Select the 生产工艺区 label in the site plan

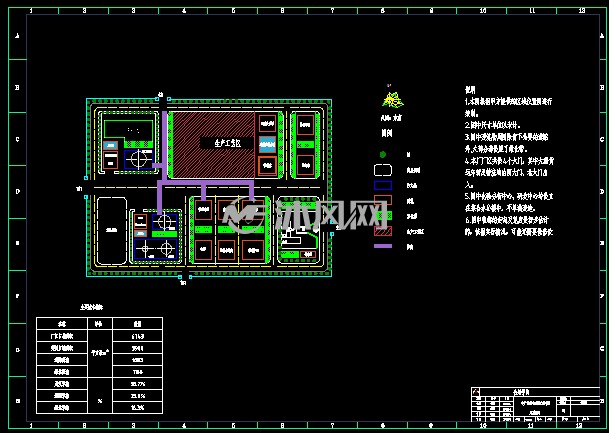click(x=227, y=143)
